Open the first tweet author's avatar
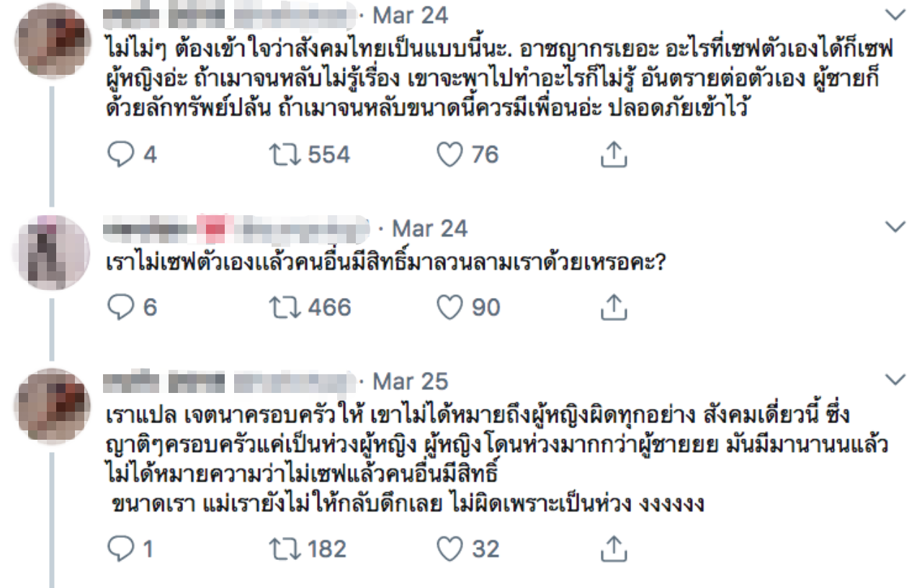 tap(51, 40)
